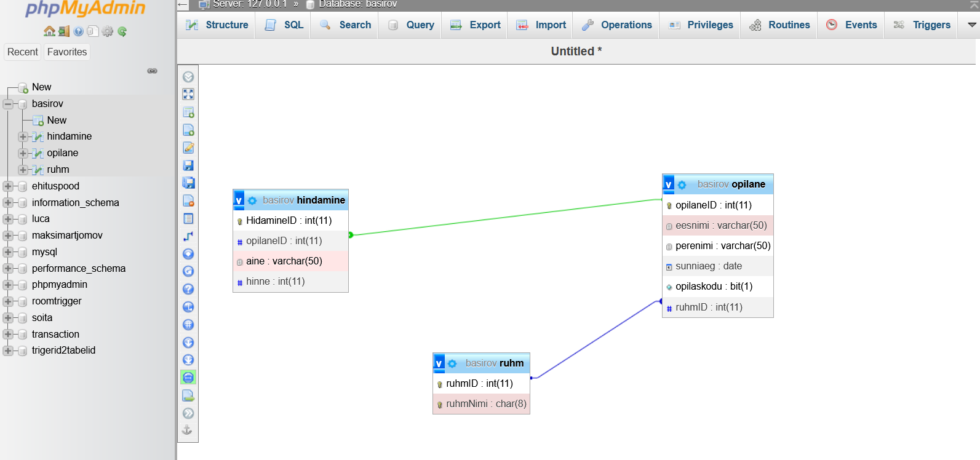The image size is (980, 460).
Task: Expand the hindamine table tree node
Action: (23, 137)
